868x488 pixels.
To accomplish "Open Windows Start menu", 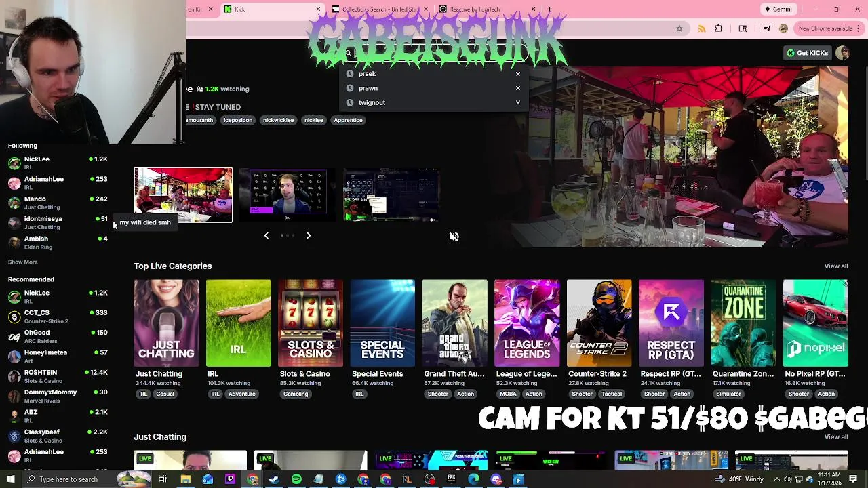I will [x=10, y=479].
